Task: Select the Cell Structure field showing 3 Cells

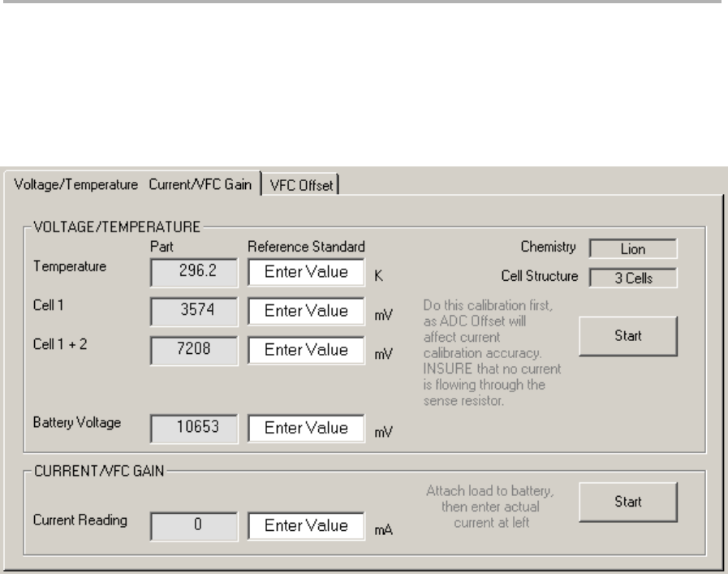Action: (632, 278)
